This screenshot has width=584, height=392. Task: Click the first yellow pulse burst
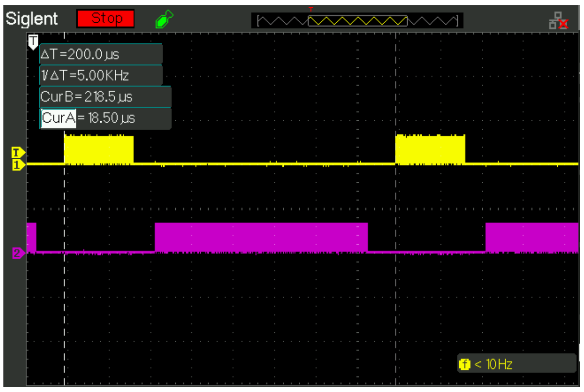click(98, 149)
